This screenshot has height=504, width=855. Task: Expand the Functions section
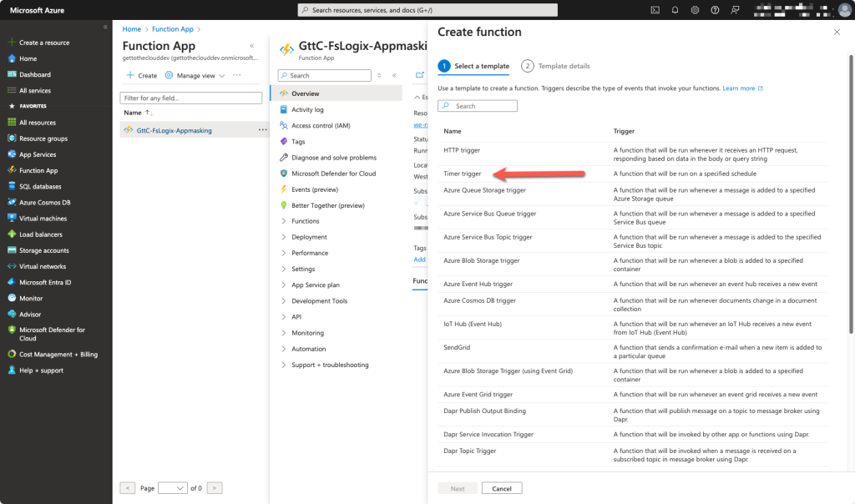coord(305,220)
